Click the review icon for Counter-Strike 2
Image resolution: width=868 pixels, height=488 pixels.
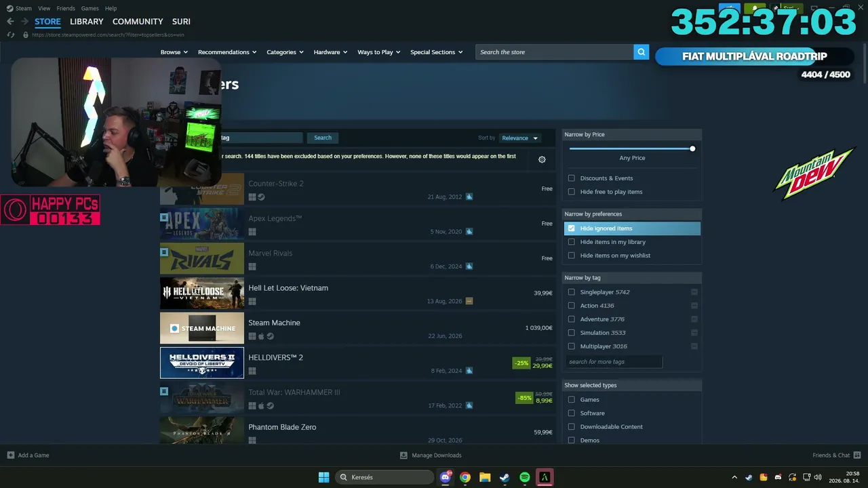click(469, 197)
